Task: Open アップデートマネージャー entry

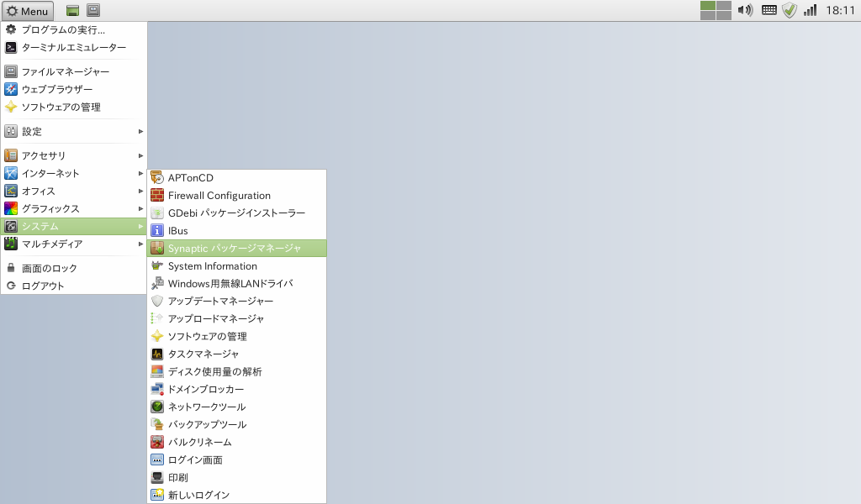Action: pyautogui.click(x=236, y=301)
